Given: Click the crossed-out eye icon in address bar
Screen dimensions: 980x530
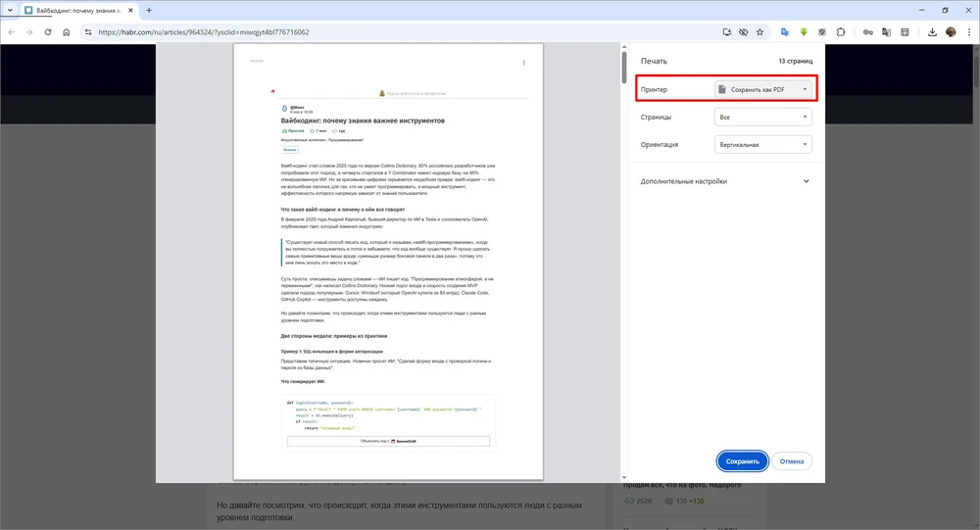Looking at the screenshot, I should point(744,31).
